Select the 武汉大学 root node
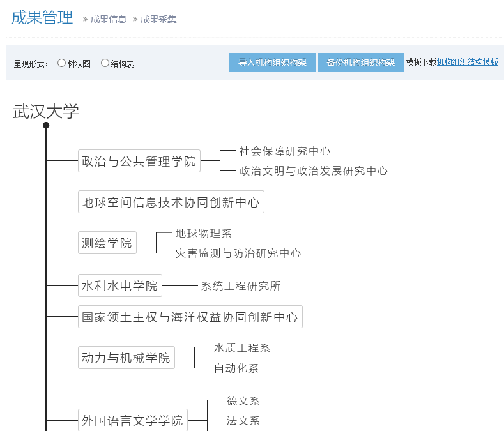Viewport: 504px width, 431px height. click(x=45, y=111)
